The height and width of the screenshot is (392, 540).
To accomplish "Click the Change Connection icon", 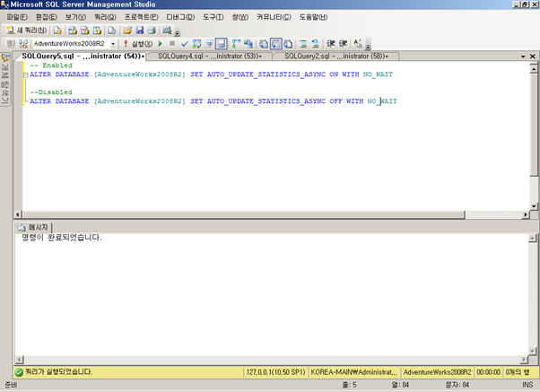I will (x=23, y=44).
